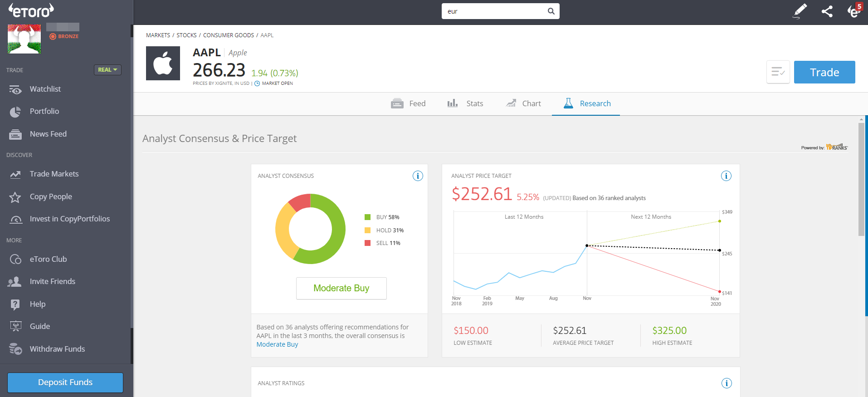Follow the Moderate Buy consensus link
The height and width of the screenshot is (397, 868).
coord(277,344)
